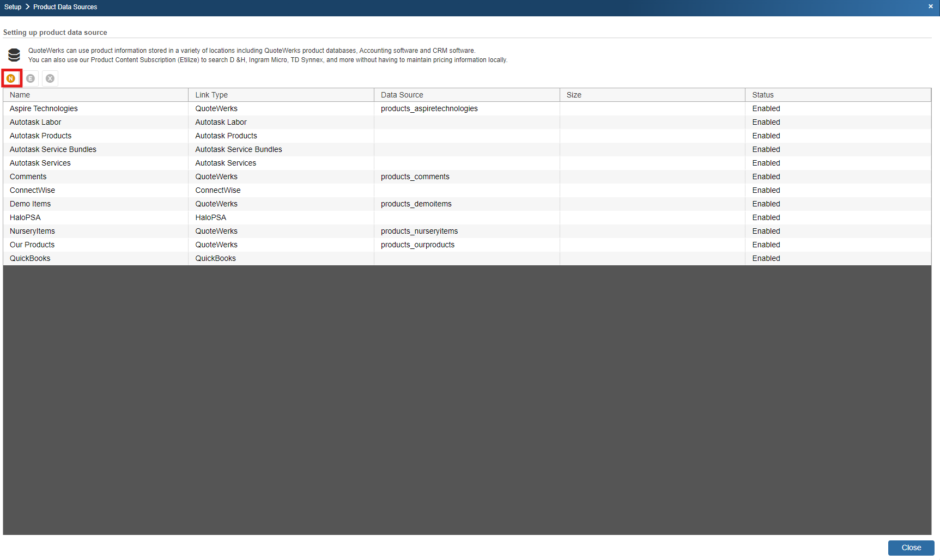Select the Comments data source name
Image resolution: width=940 pixels, height=560 pixels.
pyautogui.click(x=28, y=176)
